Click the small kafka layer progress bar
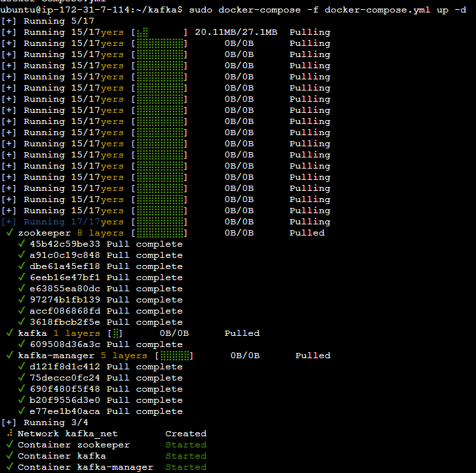Screen dimensions: 476x473 (x=115, y=333)
